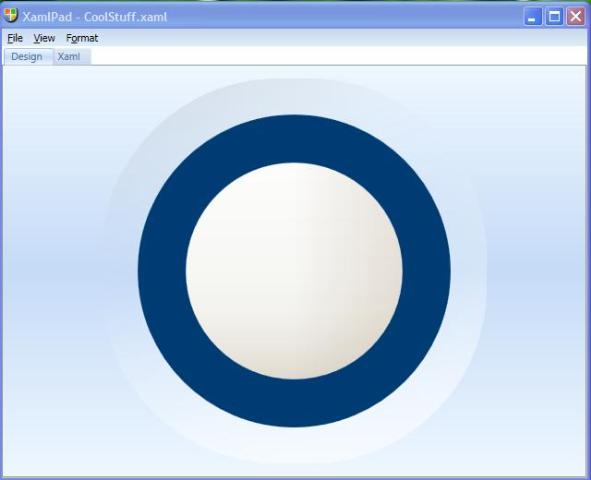Switch to the Design tab
591x480 pixels.
(27, 57)
